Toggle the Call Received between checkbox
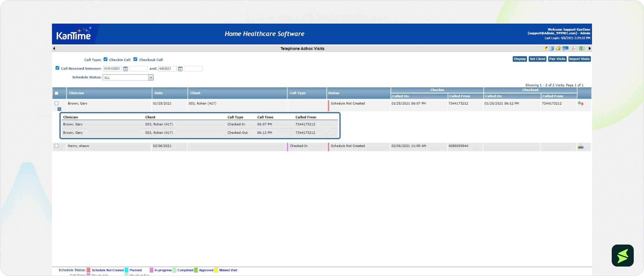This screenshot has width=644, height=276. [x=57, y=68]
